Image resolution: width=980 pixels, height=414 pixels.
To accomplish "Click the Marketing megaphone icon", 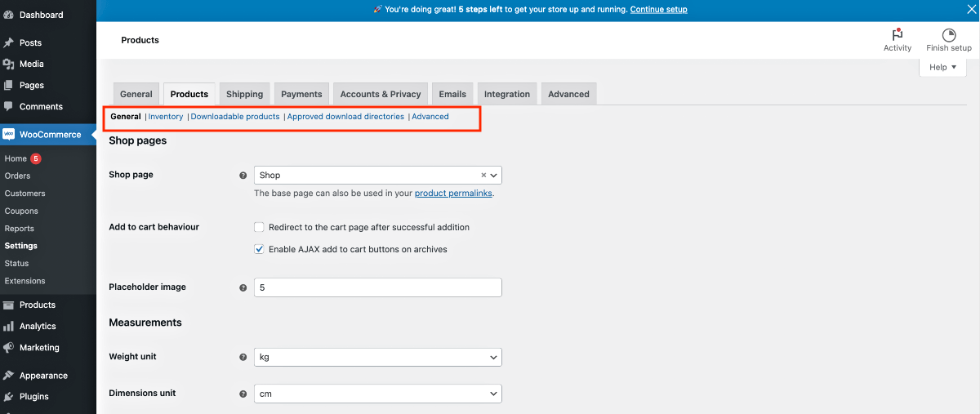I will coord(9,347).
